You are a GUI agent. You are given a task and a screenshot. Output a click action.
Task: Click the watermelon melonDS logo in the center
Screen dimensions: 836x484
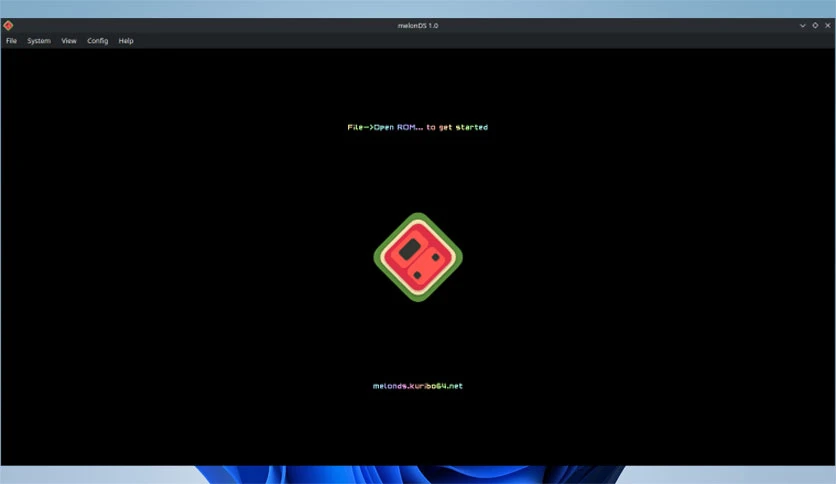coord(418,257)
